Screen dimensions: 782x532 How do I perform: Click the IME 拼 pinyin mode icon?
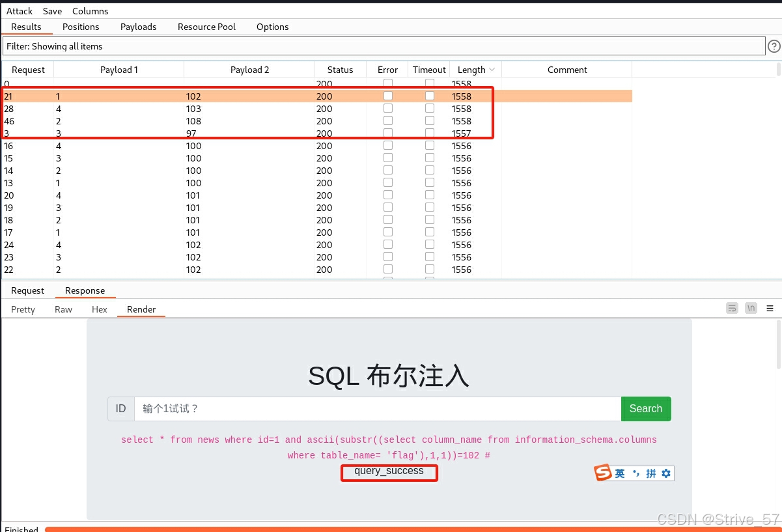[650, 473]
